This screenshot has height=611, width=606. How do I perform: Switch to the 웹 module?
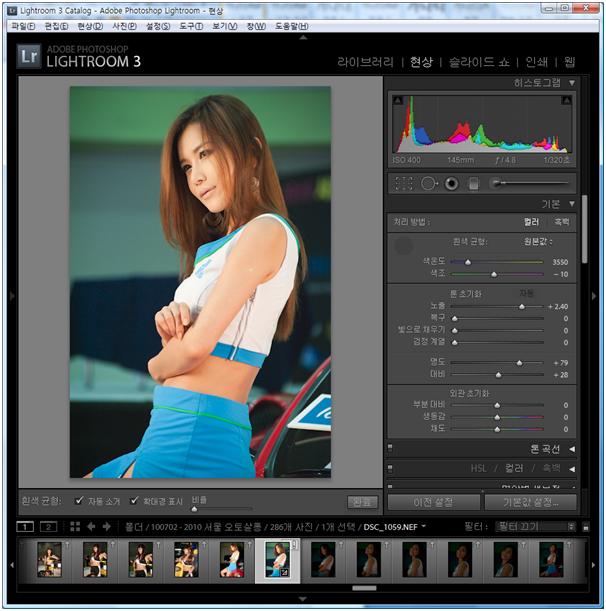click(569, 62)
